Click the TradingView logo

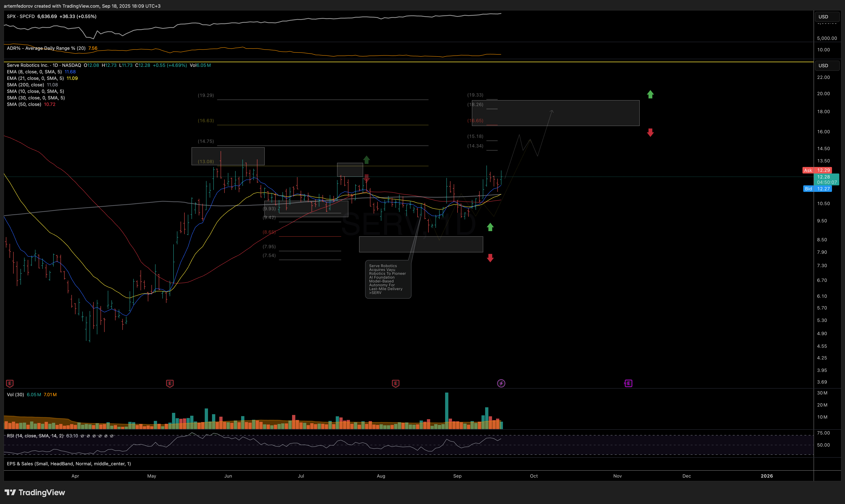(35, 493)
